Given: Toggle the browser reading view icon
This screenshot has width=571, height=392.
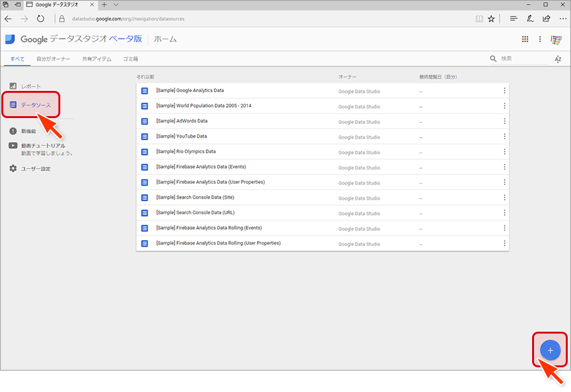Looking at the screenshot, I should (x=480, y=19).
